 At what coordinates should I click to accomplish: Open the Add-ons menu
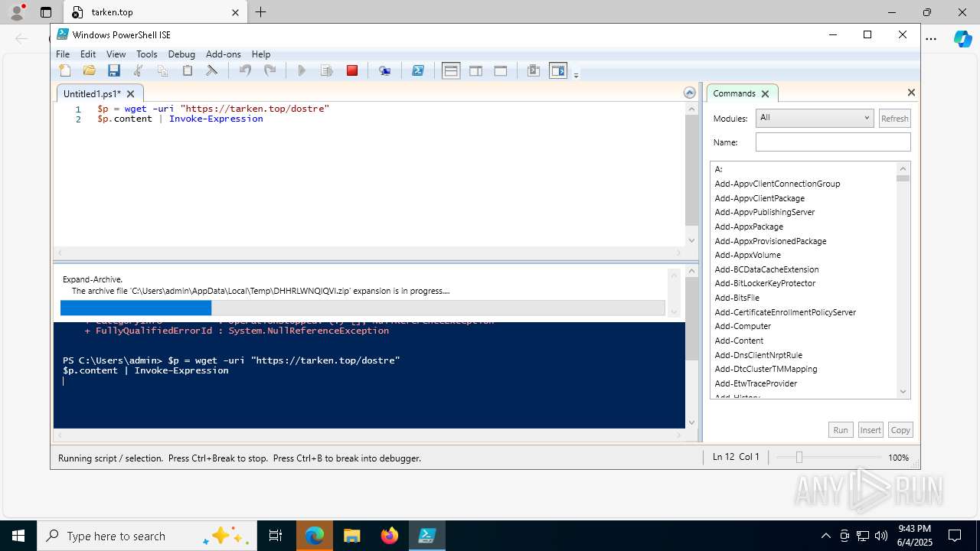pyautogui.click(x=224, y=54)
